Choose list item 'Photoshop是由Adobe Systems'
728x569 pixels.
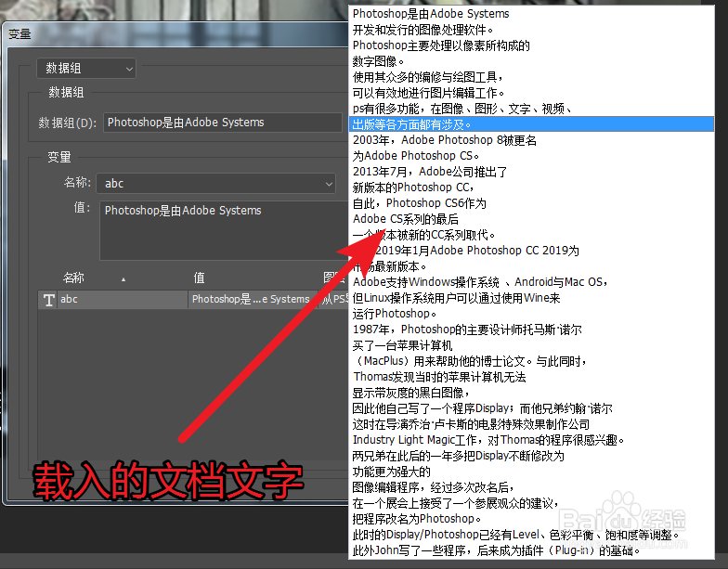click(x=531, y=13)
